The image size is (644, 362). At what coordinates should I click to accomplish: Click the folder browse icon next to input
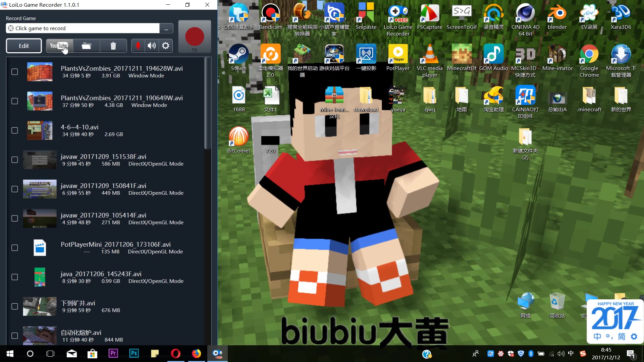(166, 28)
